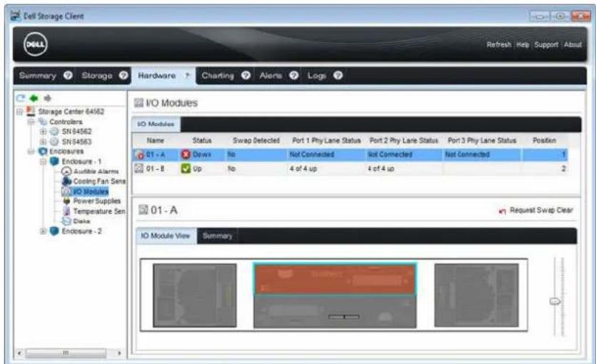This screenshot has width=596, height=364.
Task: Click the '4 of 4 up' Port 1 cell
Action: (x=303, y=168)
